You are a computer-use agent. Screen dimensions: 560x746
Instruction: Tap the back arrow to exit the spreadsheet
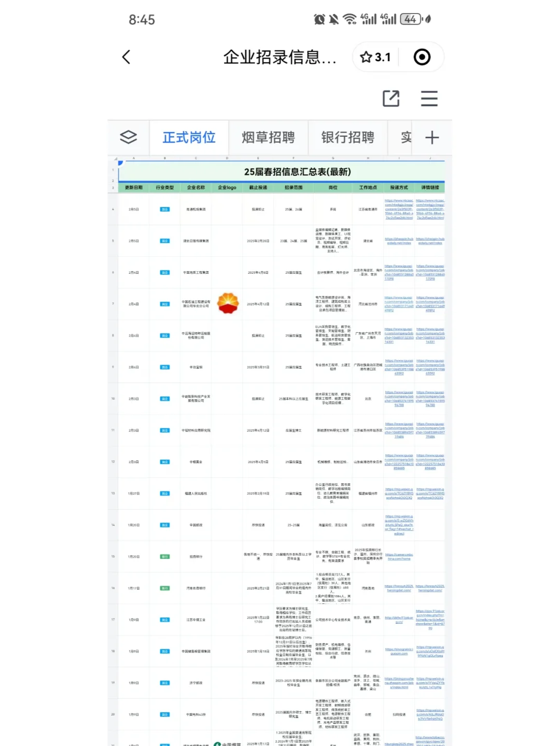pos(126,57)
